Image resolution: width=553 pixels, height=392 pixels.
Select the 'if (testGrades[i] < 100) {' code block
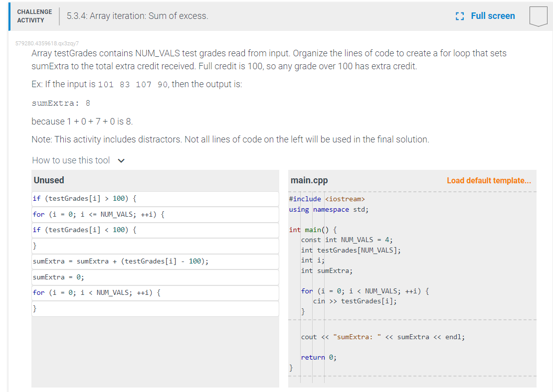coord(155,230)
